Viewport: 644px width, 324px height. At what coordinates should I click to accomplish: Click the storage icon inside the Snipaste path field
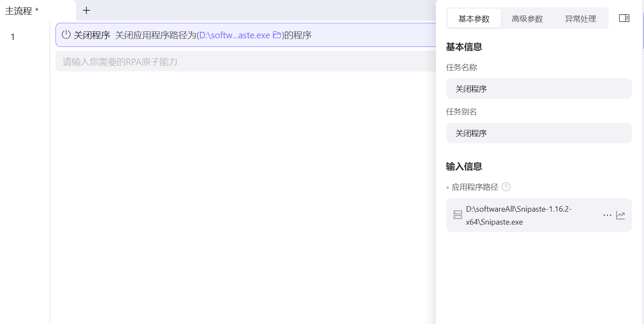click(457, 215)
